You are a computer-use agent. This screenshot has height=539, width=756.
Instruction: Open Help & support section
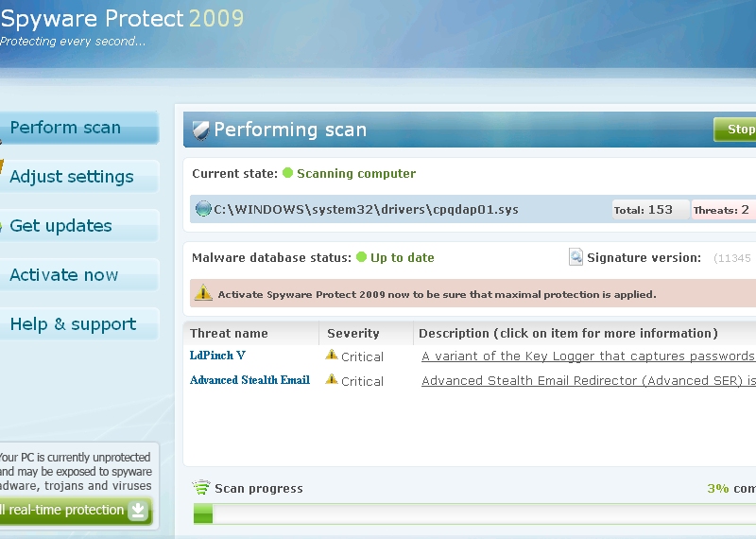[x=78, y=324]
